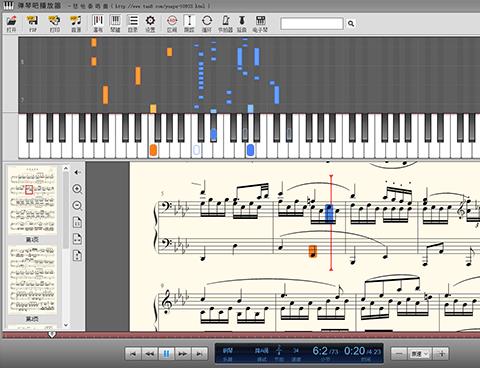Viewport: 480px width, 368px height.
Task: Collapse the thumbnail panel with arrow icon
Action: click(x=77, y=172)
